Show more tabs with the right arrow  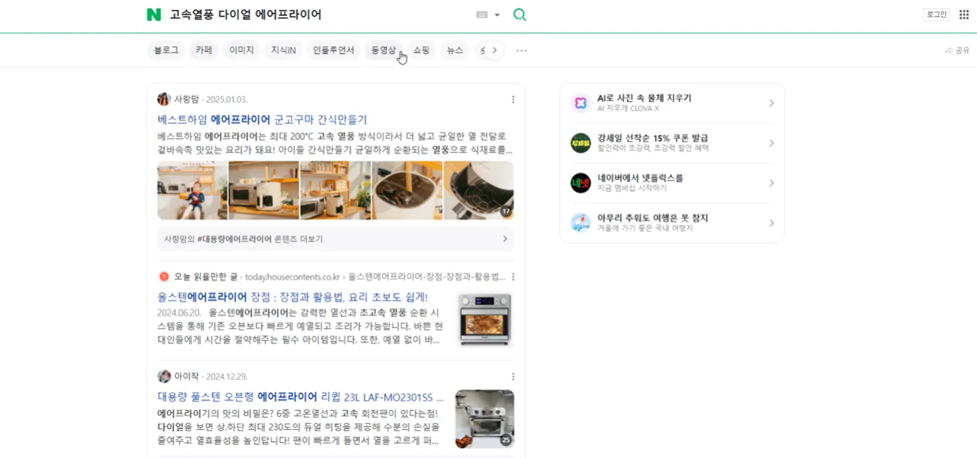494,51
